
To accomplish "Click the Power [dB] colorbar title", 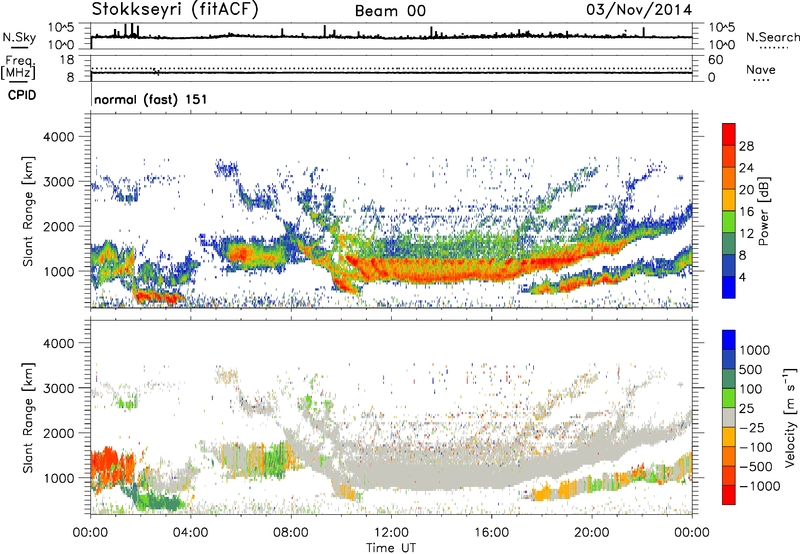I will [763, 211].
